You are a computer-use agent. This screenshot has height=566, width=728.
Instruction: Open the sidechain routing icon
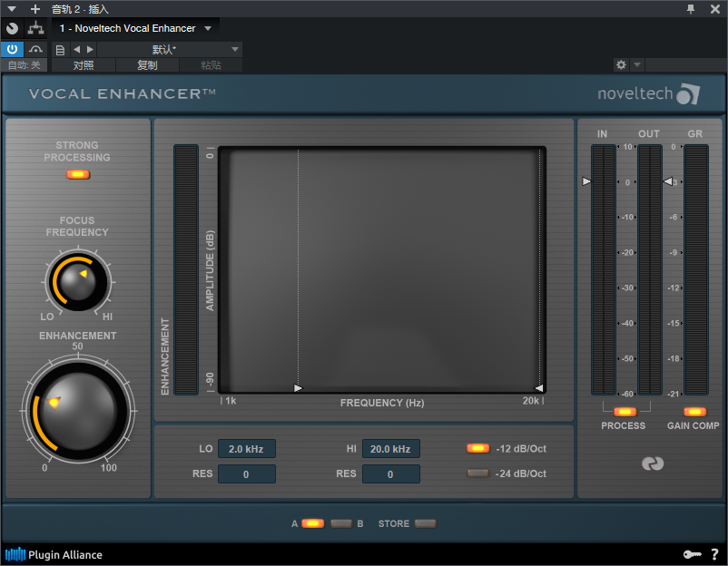coord(35,29)
